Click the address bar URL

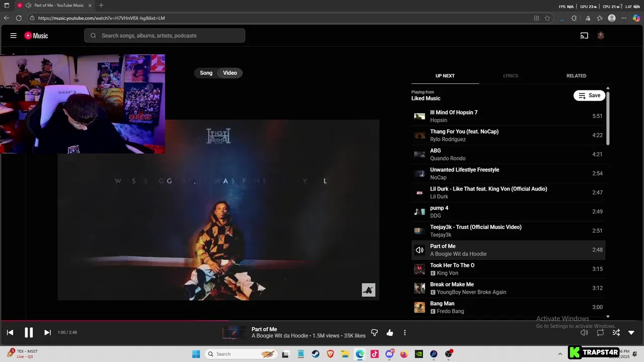(102, 18)
